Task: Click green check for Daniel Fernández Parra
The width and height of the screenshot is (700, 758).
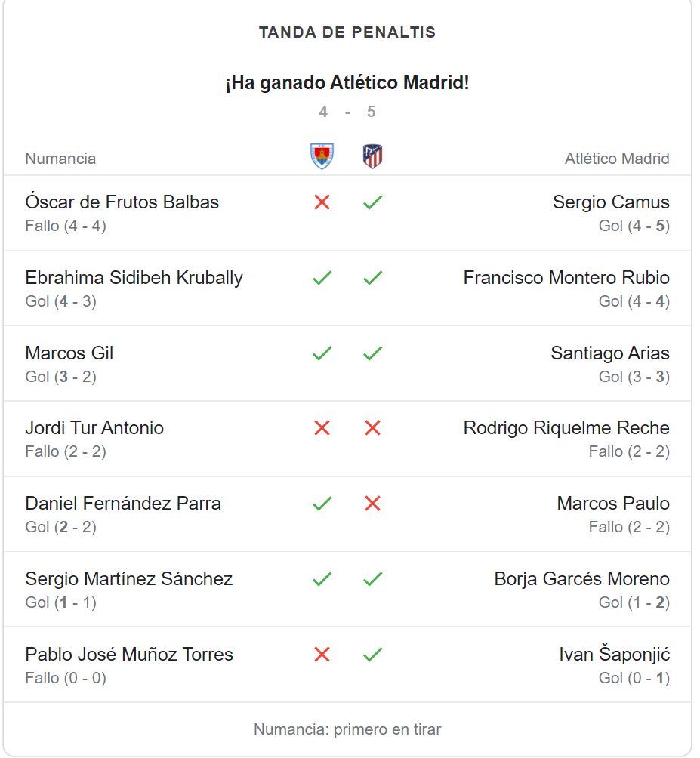Action: pos(322,504)
